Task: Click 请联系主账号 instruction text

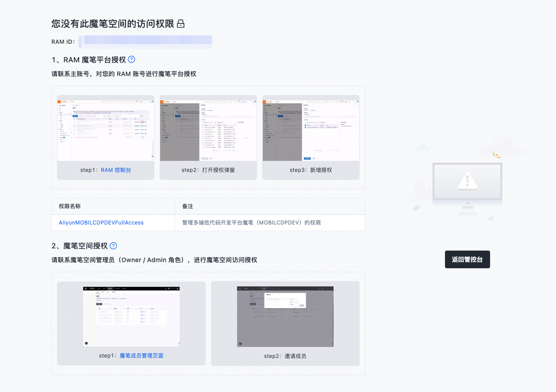Action: 124,74
